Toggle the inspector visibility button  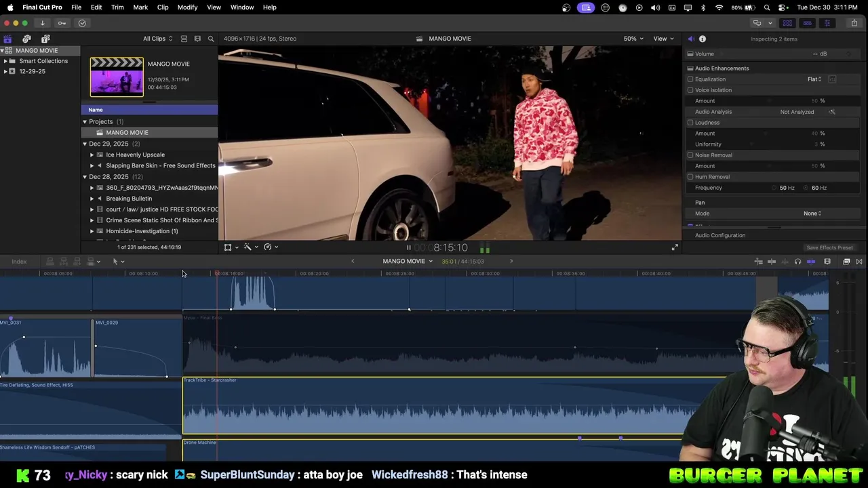[827, 23]
